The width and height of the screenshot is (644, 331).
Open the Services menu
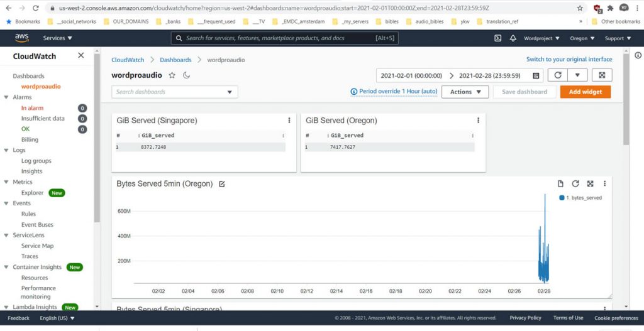tap(57, 38)
